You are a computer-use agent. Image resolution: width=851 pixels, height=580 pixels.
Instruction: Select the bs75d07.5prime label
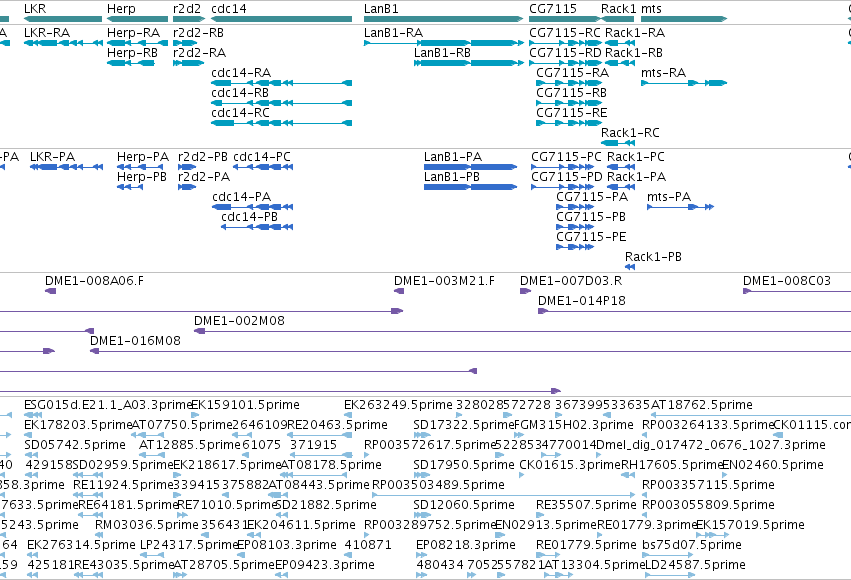(x=692, y=545)
